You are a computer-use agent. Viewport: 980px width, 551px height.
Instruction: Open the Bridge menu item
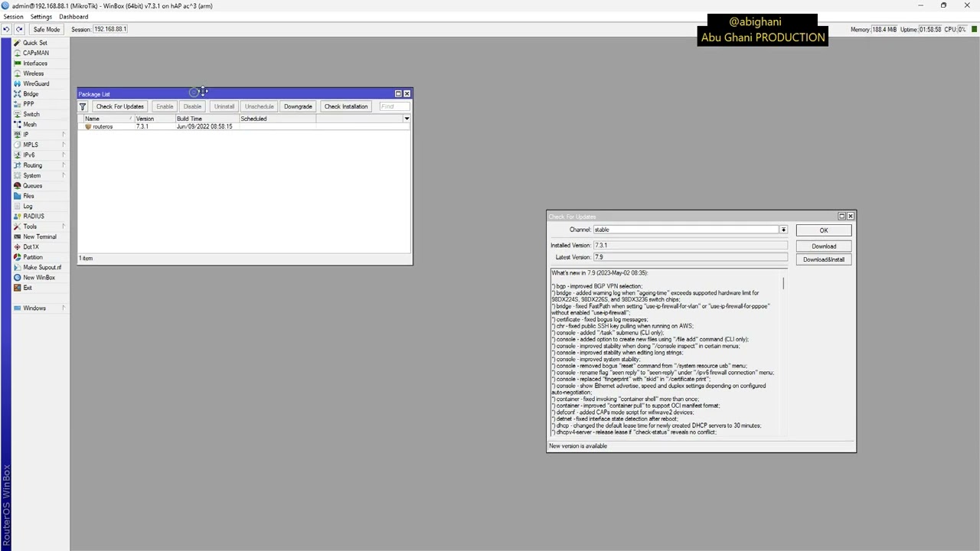coord(31,94)
